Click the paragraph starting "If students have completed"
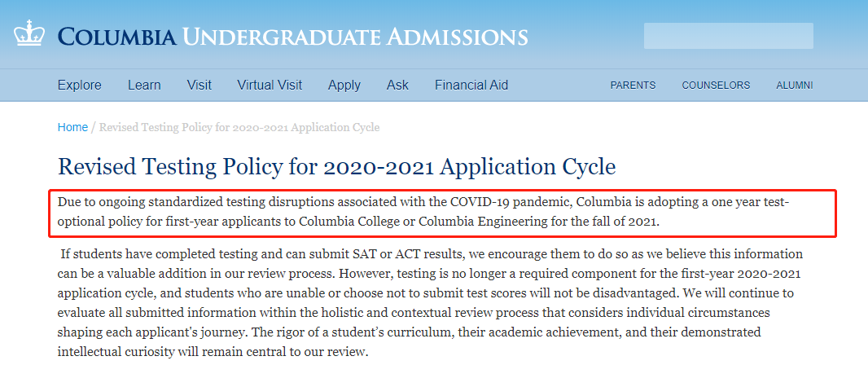The image size is (868, 365). [430, 303]
